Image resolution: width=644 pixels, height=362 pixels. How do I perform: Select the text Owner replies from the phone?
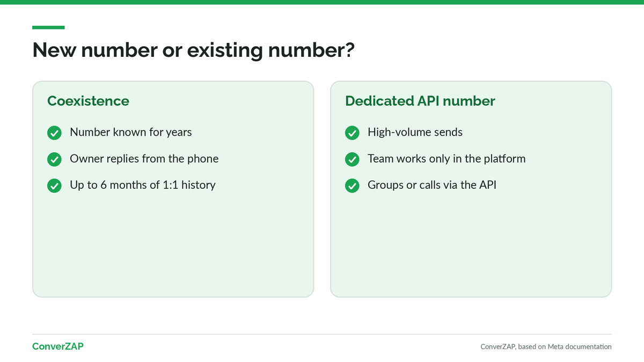(x=144, y=159)
